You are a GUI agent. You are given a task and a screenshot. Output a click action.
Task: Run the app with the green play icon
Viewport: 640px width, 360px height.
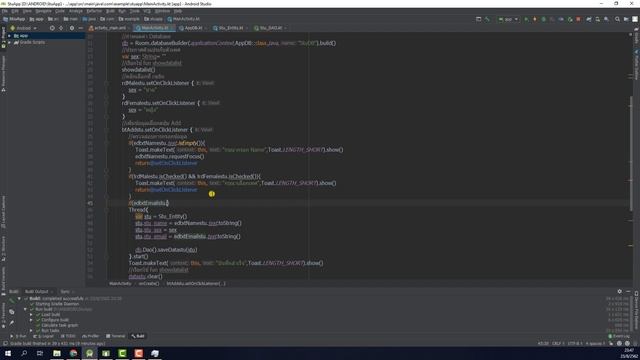(x=526, y=19)
